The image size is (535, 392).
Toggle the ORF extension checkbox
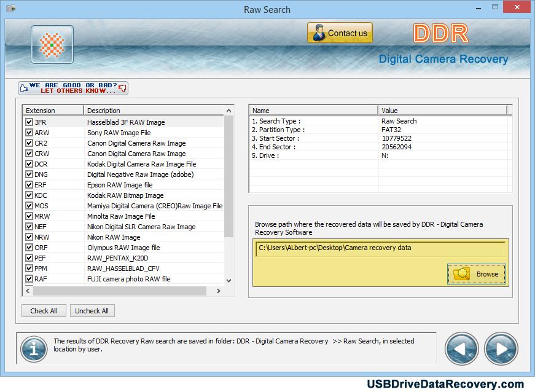coord(29,248)
